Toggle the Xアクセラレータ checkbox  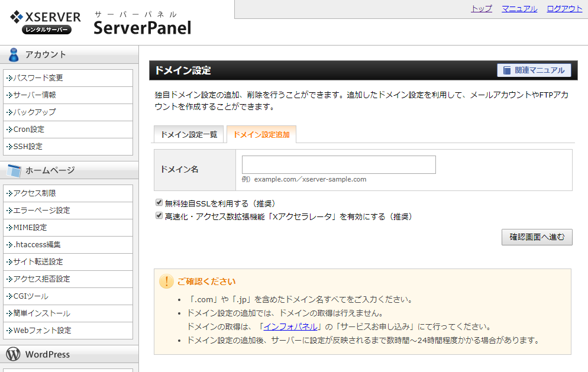[x=159, y=216]
